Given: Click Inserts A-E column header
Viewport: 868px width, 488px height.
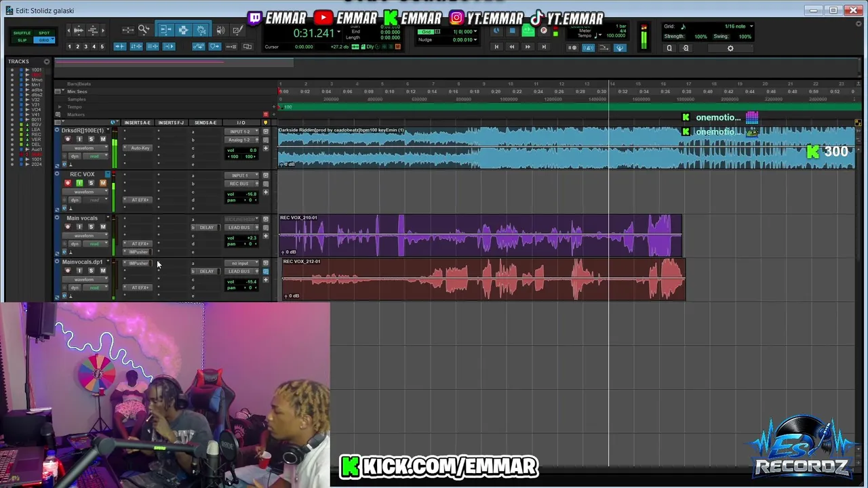Looking at the screenshot, I should pyautogui.click(x=138, y=123).
